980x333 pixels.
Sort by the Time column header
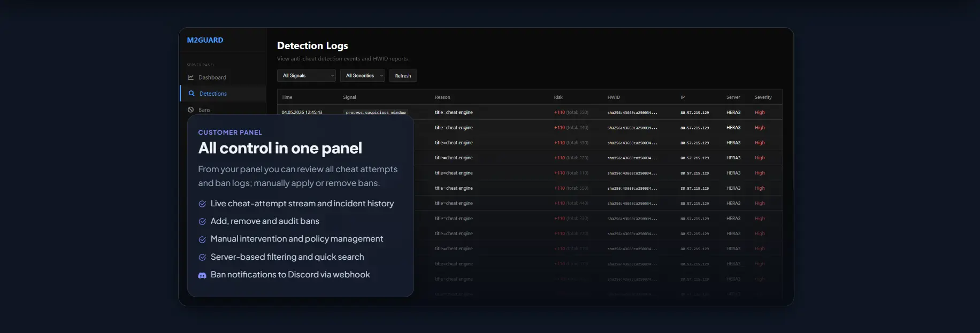point(287,97)
